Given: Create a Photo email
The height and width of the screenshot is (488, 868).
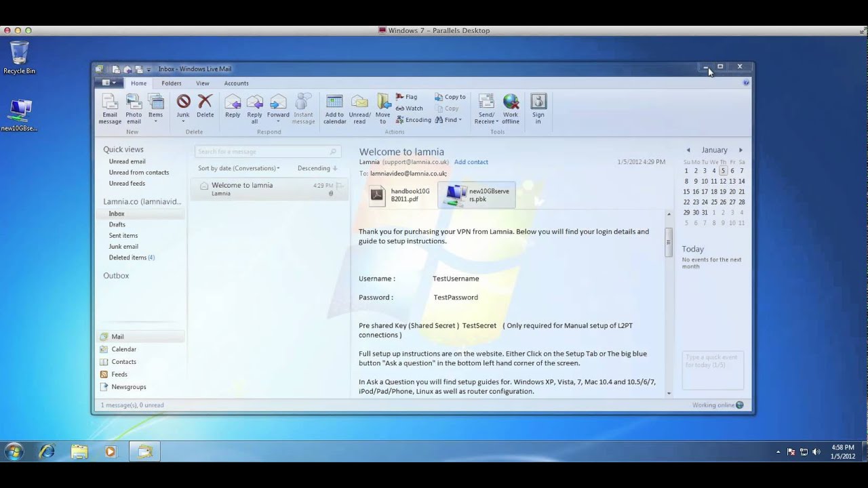Looking at the screenshot, I should 134,108.
